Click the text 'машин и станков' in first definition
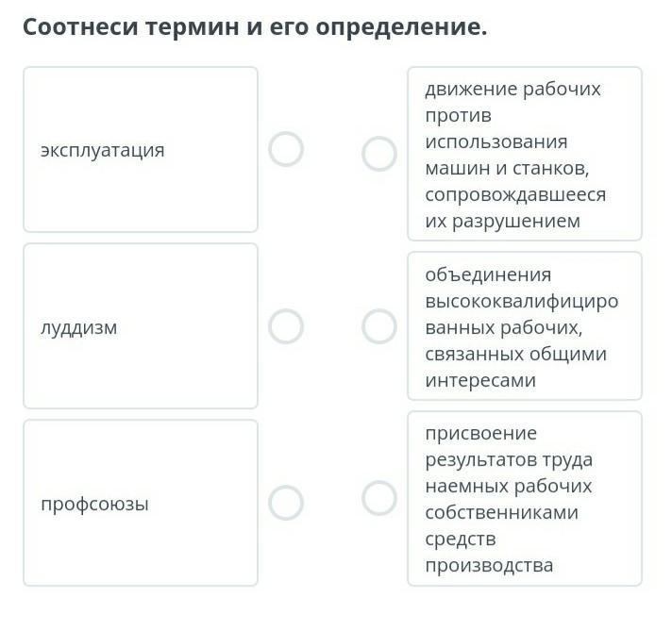672x631 pixels. pos(507,168)
